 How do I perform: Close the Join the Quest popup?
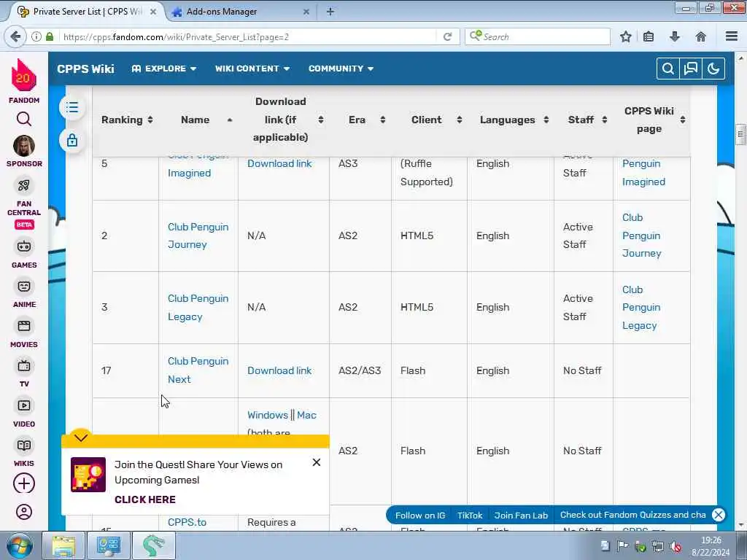317,462
